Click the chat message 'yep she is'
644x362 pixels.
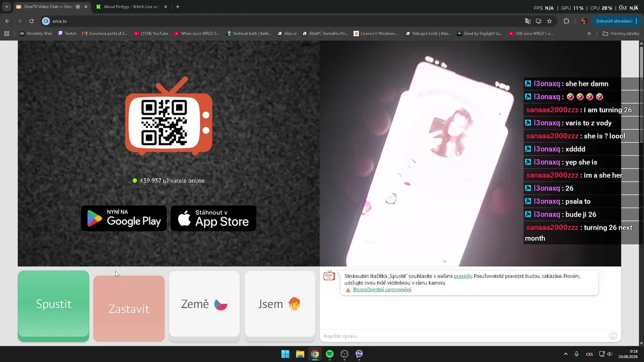coord(581,162)
